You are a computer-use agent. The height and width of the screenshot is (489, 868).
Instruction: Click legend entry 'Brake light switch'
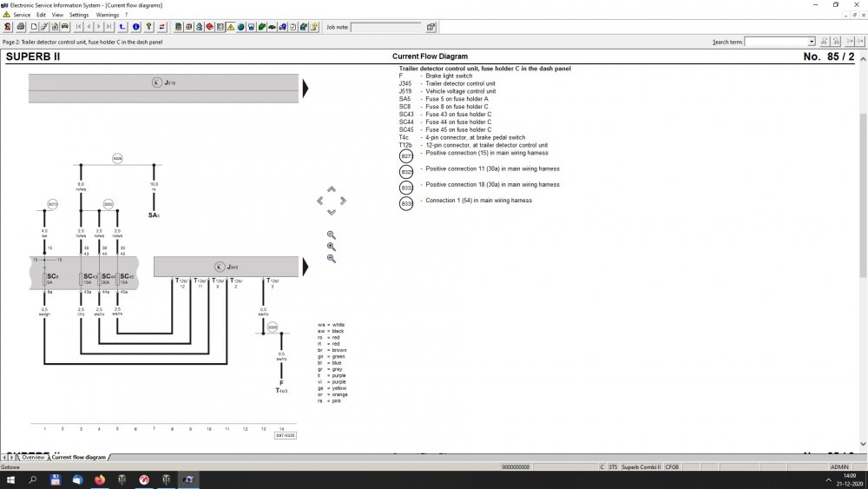coord(449,76)
